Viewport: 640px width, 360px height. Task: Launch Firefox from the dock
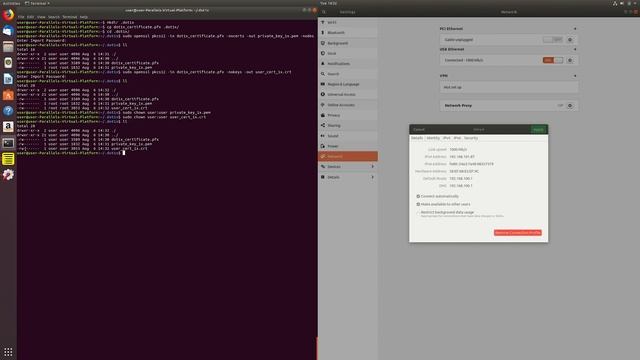[8, 15]
